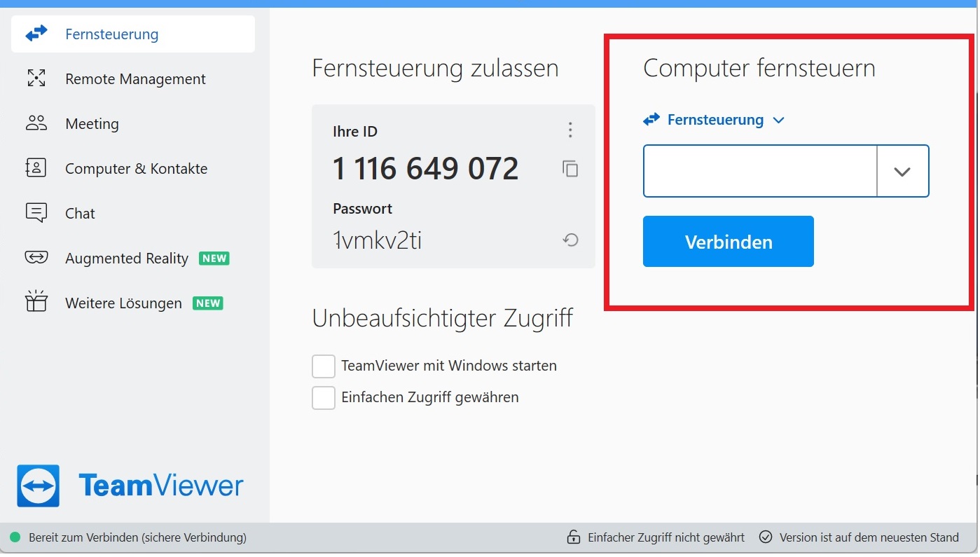Viewport: 980px width, 557px height.
Task: Click the Bereit zum Verbinden status text
Action: click(137, 538)
